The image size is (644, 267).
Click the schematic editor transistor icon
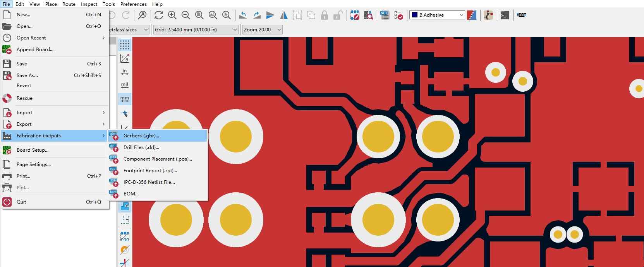pyautogui.click(x=488, y=15)
